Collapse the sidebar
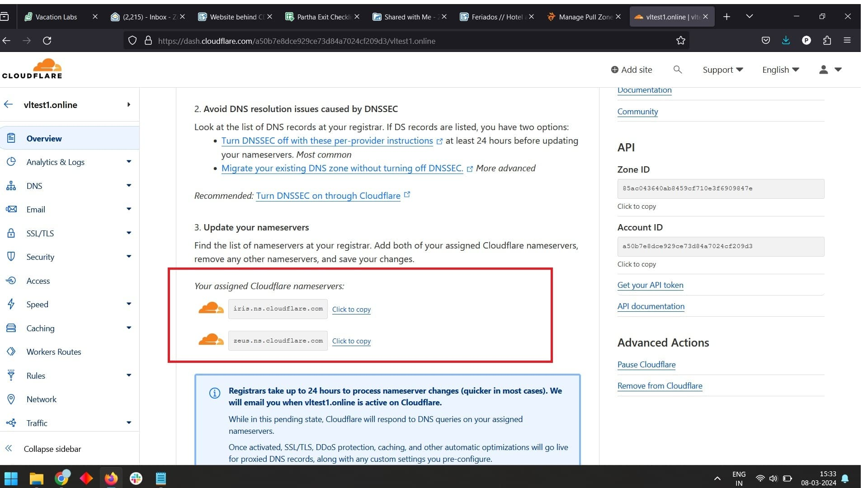 tap(52, 449)
